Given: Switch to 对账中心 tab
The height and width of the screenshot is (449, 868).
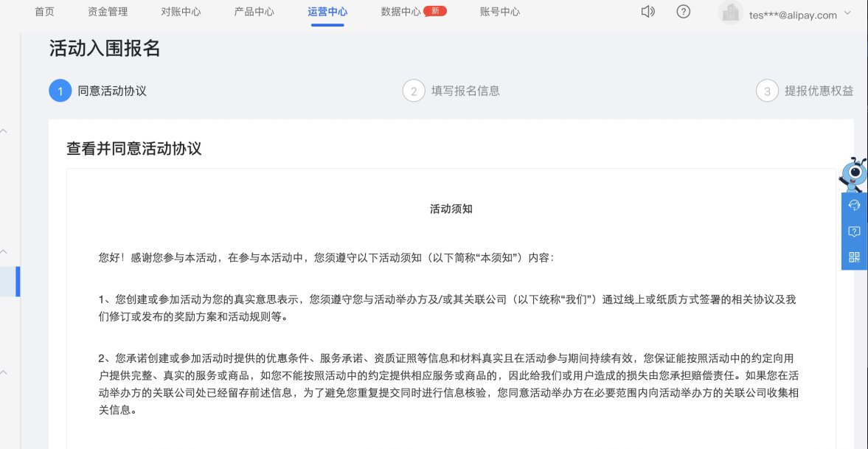Looking at the screenshot, I should (x=181, y=12).
